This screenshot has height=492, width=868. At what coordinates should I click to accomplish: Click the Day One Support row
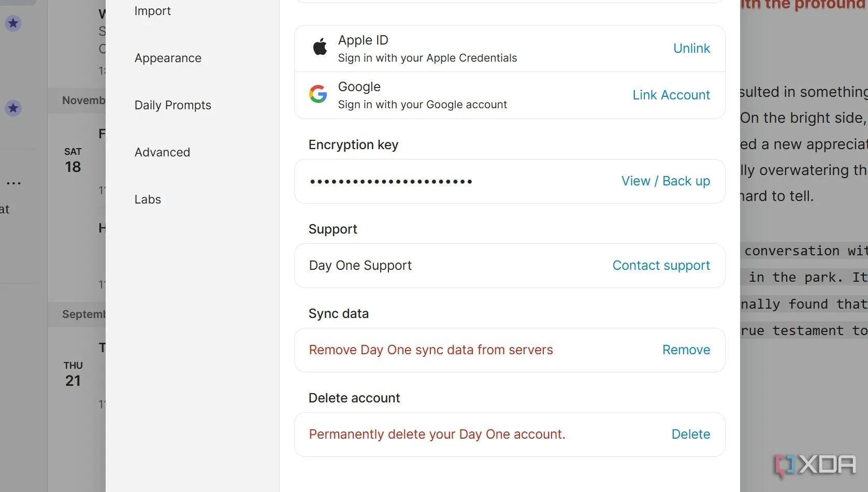[x=510, y=266]
